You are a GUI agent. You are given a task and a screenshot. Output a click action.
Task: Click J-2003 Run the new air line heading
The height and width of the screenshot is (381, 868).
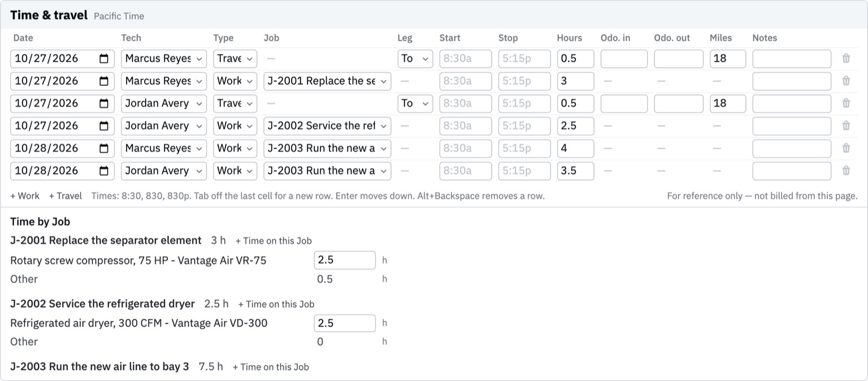click(99, 366)
